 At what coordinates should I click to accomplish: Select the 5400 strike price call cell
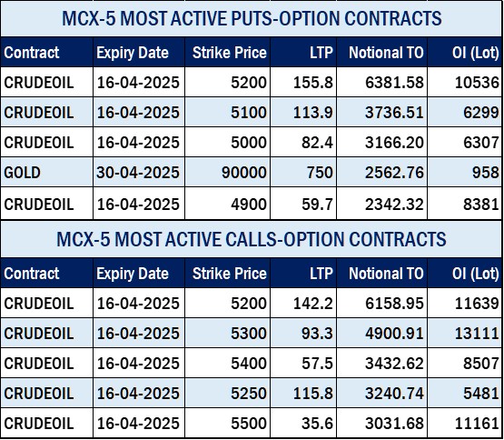coord(228,363)
